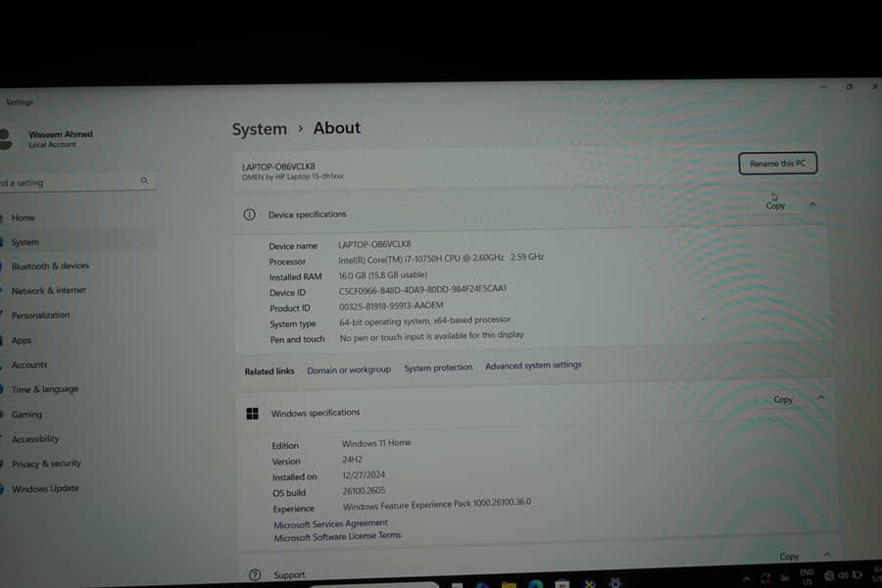The height and width of the screenshot is (588, 882).
Task: Open File Explorer from the taskbar
Action: click(509, 584)
